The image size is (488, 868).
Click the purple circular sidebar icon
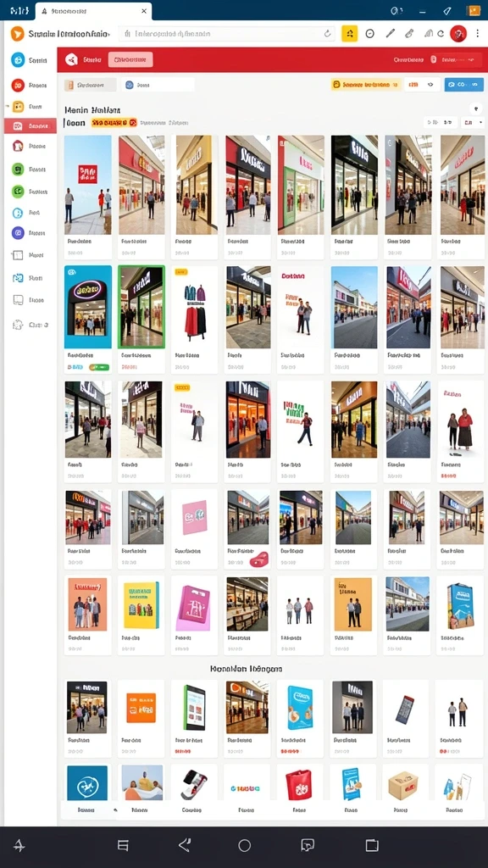19,233
